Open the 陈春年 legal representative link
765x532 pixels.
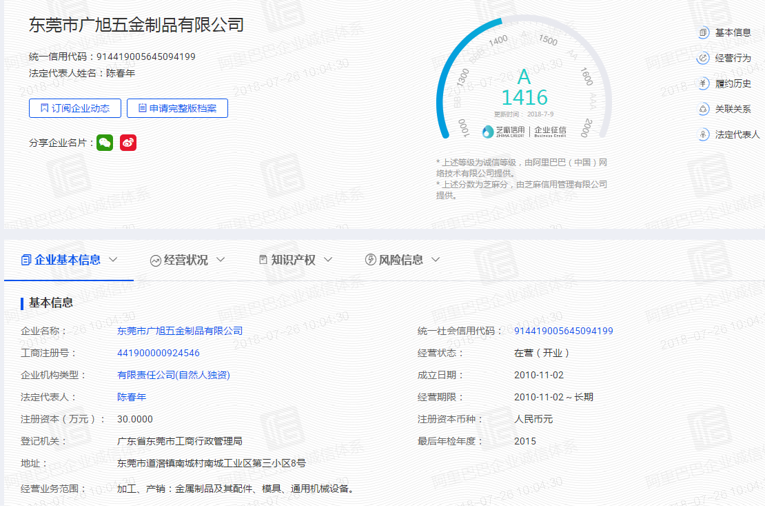(x=132, y=397)
